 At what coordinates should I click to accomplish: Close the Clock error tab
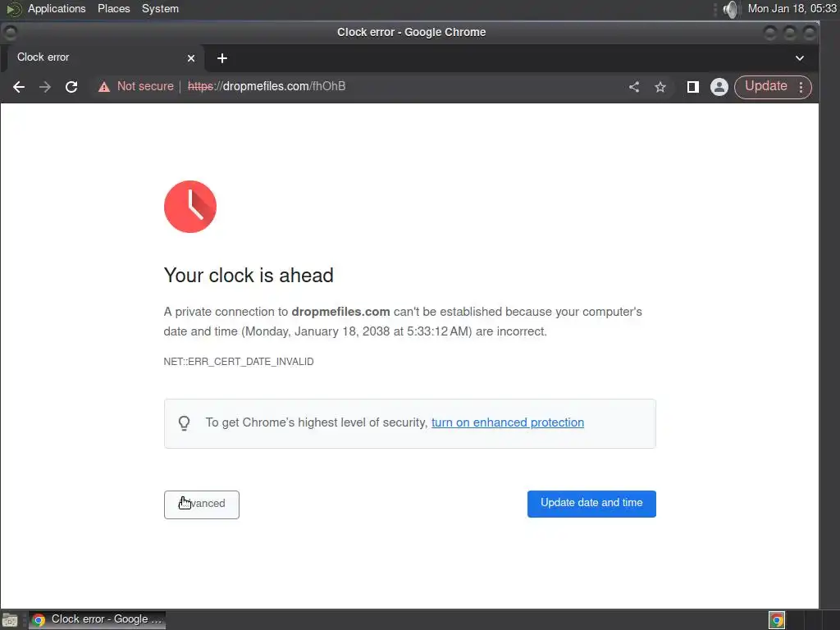[190, 58]
